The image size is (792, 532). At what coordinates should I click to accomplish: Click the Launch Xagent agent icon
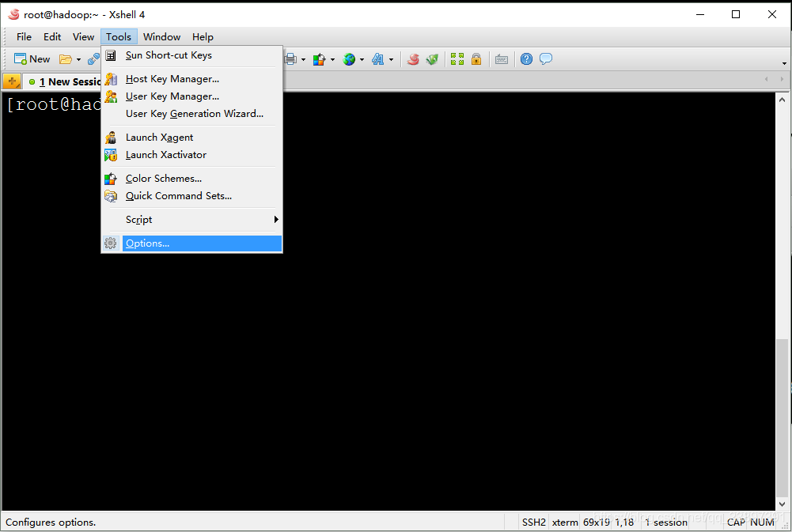pos(111,138)
